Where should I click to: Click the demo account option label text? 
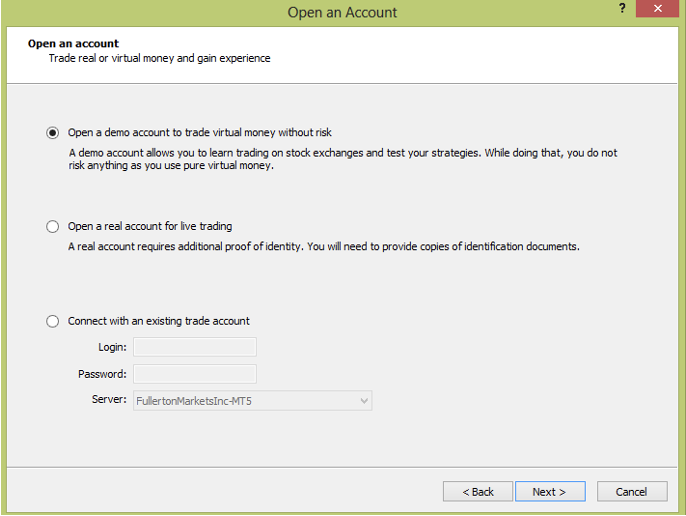200,133
